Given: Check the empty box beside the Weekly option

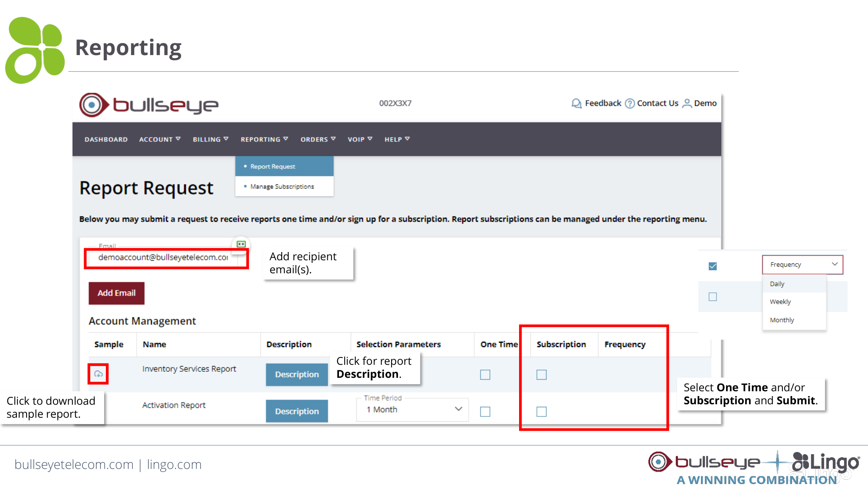Looking at the screenshot, I should point(713,297).
